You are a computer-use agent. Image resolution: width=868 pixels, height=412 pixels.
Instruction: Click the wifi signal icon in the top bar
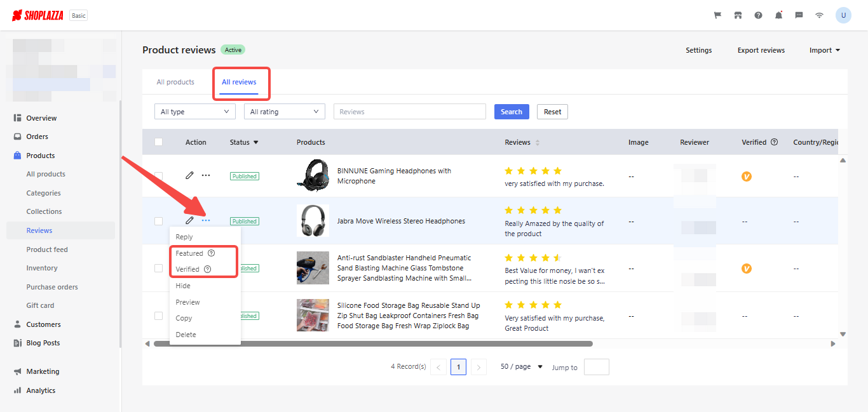coord(820,15)
